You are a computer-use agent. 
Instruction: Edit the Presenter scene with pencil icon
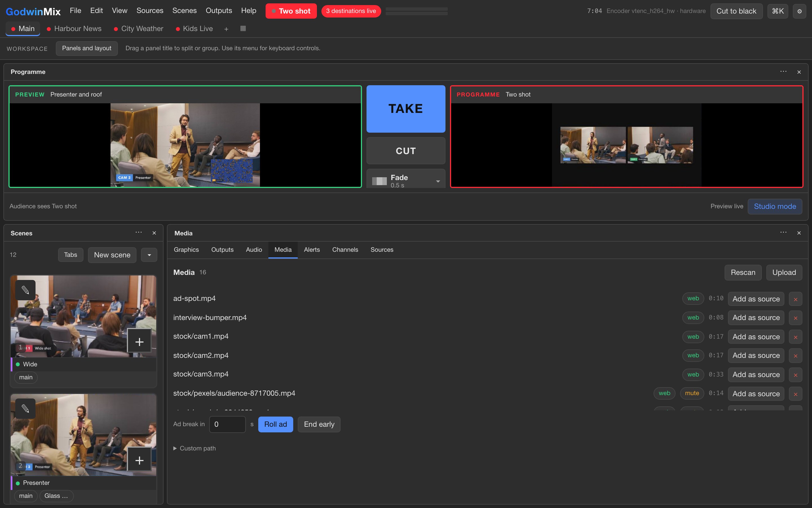(x=25, y=409)
